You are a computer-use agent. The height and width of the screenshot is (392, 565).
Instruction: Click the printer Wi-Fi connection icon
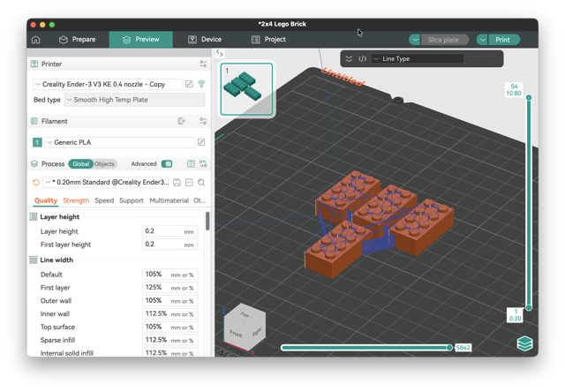pyautogui.click(x=201, y=84)
